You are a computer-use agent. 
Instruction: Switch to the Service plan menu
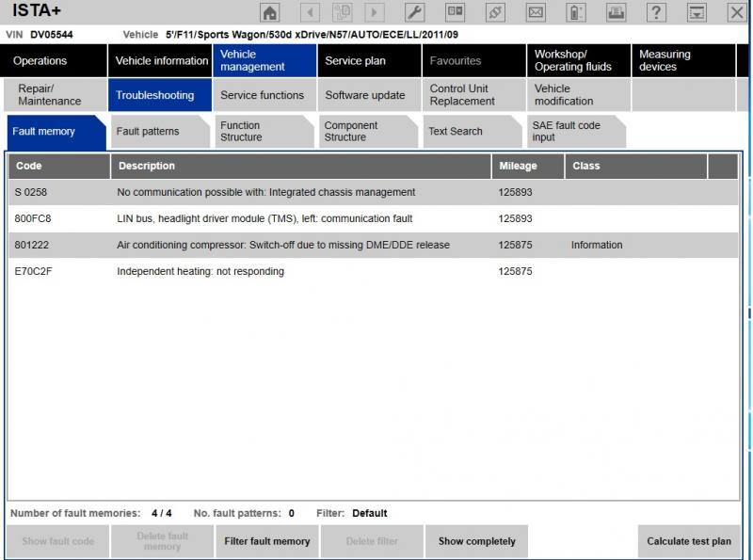coord(355,61)
